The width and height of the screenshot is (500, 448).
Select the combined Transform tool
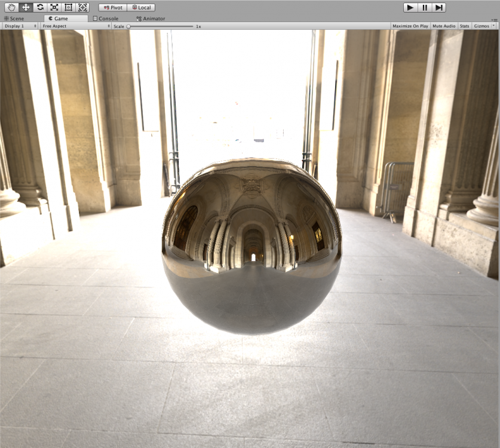(82, 7)
